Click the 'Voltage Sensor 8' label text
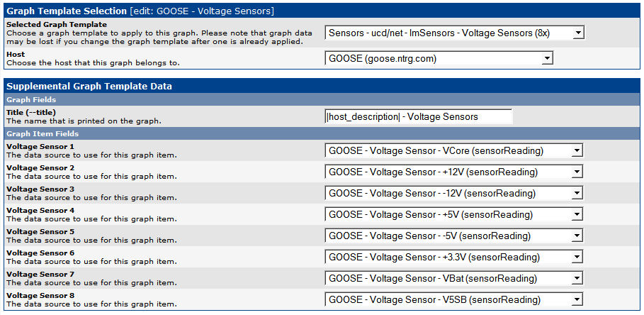Screen dimensions: 644x315 [40, 295]
